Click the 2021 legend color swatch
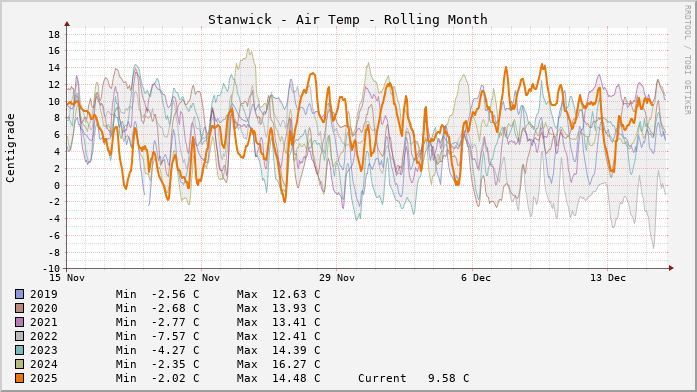697x392 pixels. [x=20, y=322]
